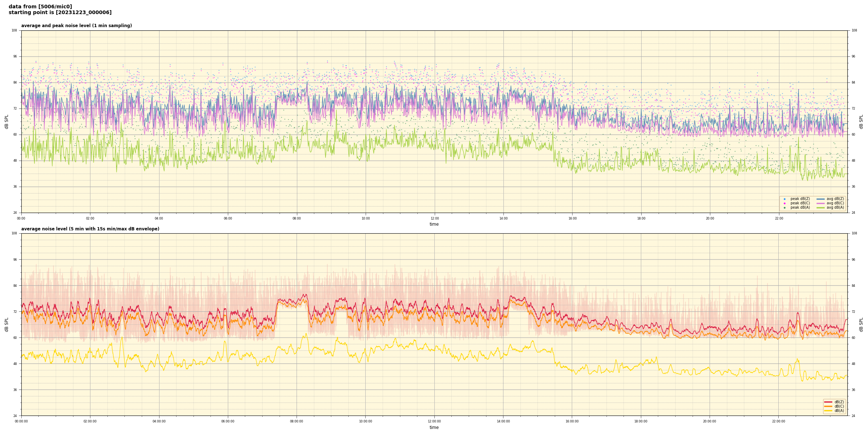Click the avg dB(Z) legend line
This screenshot has height=434, width=868.
coord(821,199)
